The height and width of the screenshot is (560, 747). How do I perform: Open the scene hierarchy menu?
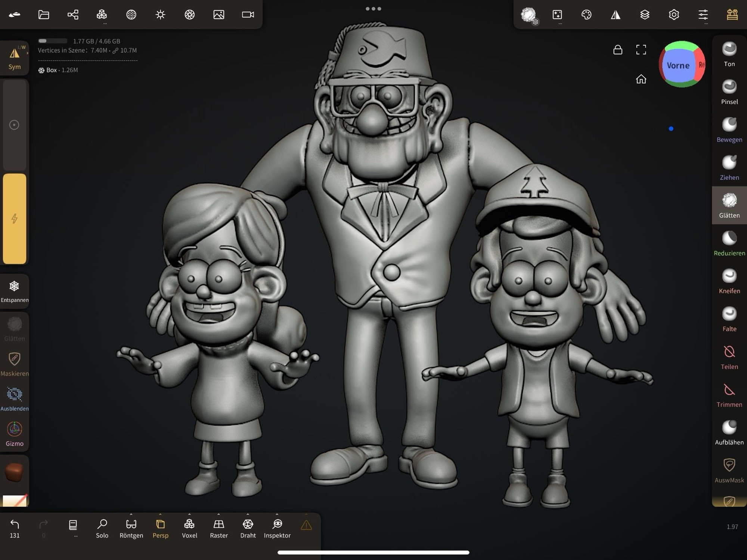(x=73, y=15)
